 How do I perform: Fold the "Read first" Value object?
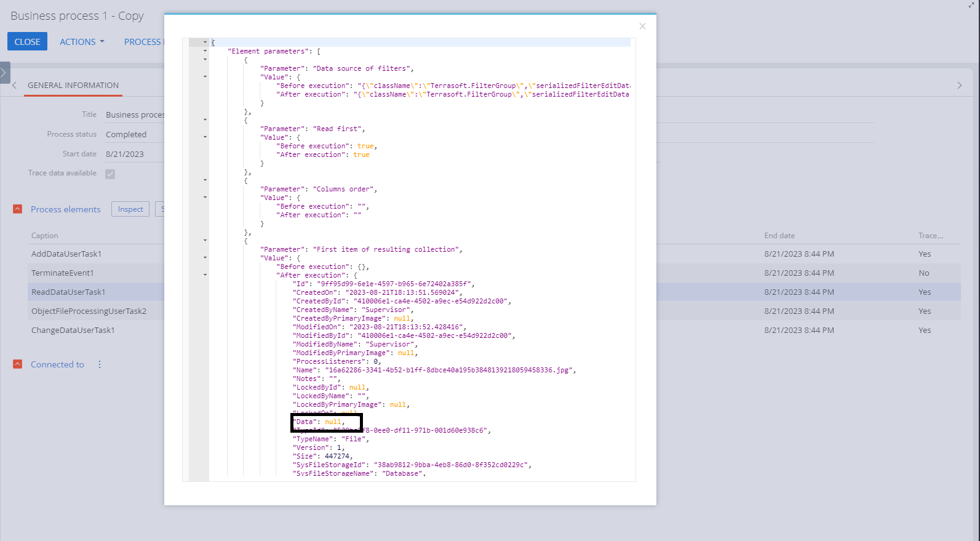click(x=205, y=137)
